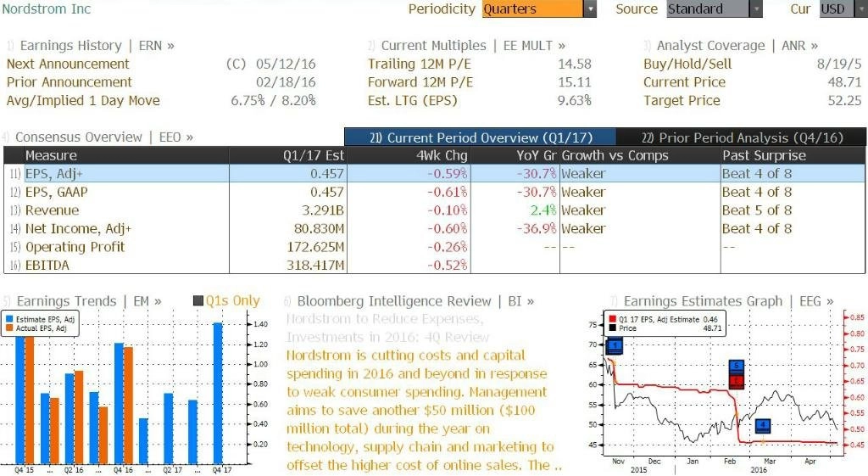The width and height of the screenshot is (868, 476).
Task: Click orange Actual EPS legend square
Action: tap(9, 328)
